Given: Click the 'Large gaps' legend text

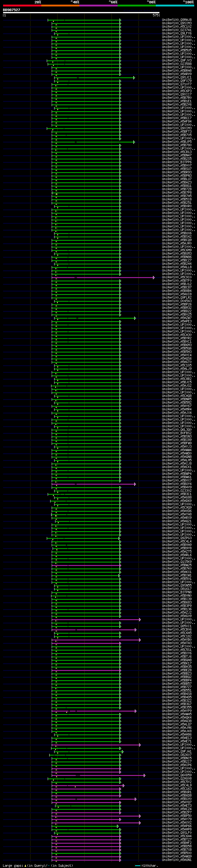Looking at the screenshot, I should click(13, 865).
